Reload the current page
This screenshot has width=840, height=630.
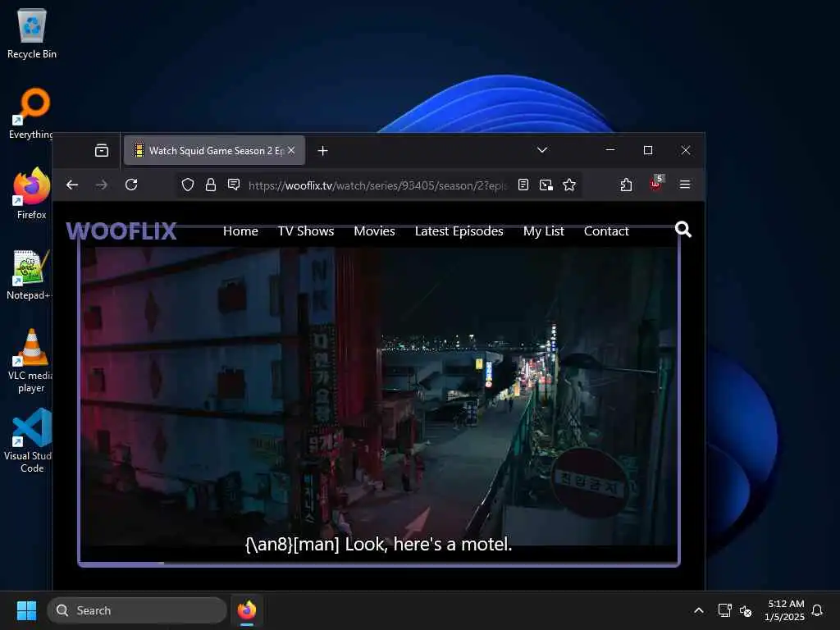pos(131,185)
